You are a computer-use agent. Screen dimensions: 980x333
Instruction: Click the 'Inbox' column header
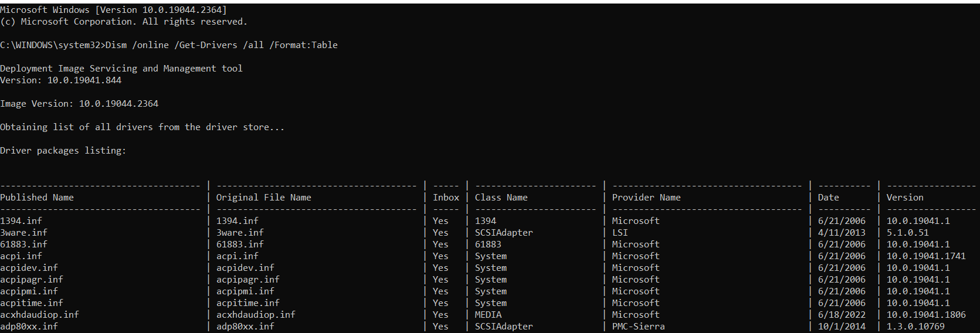pos(446,198)
